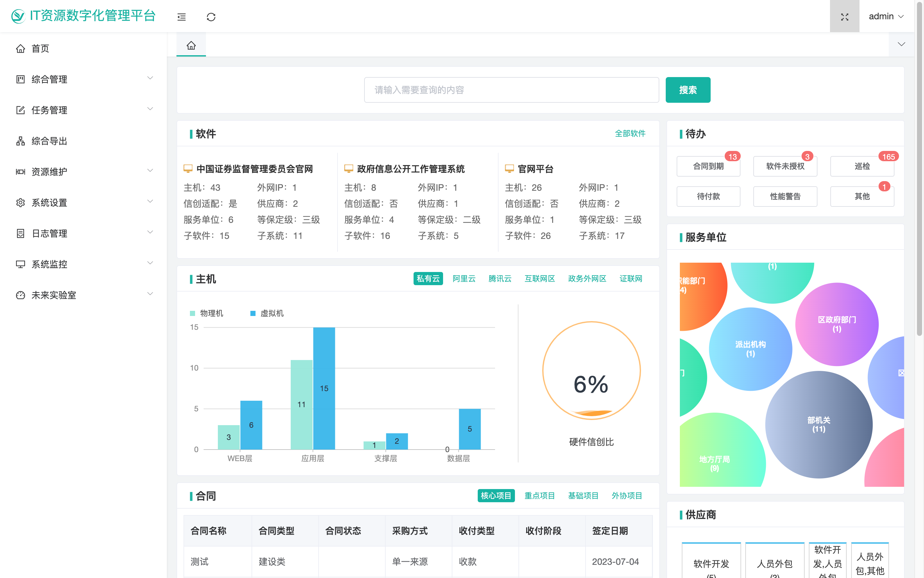Click the 软件开发 supplier card
This screenshot has height=578, width=924.
tap(711, 560)
